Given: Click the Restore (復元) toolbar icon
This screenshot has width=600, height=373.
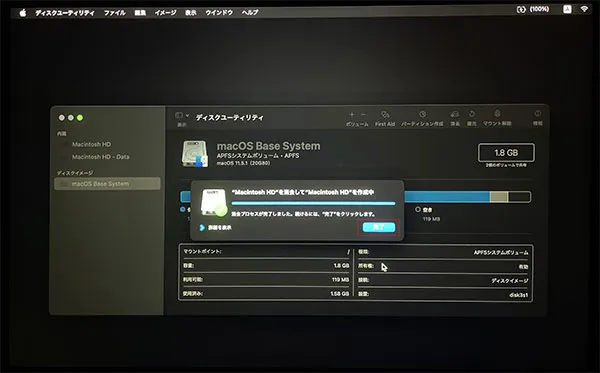Looking at the screenshot, I should coord(472,114).
